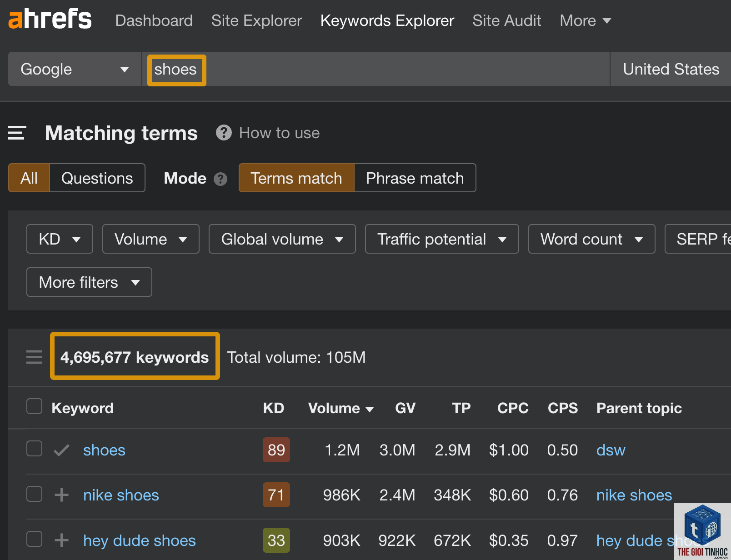The image size is (731, 560).
Task: Open the sidebar hamburger menu beside Matching terms
Action: (x=17, y=133)
